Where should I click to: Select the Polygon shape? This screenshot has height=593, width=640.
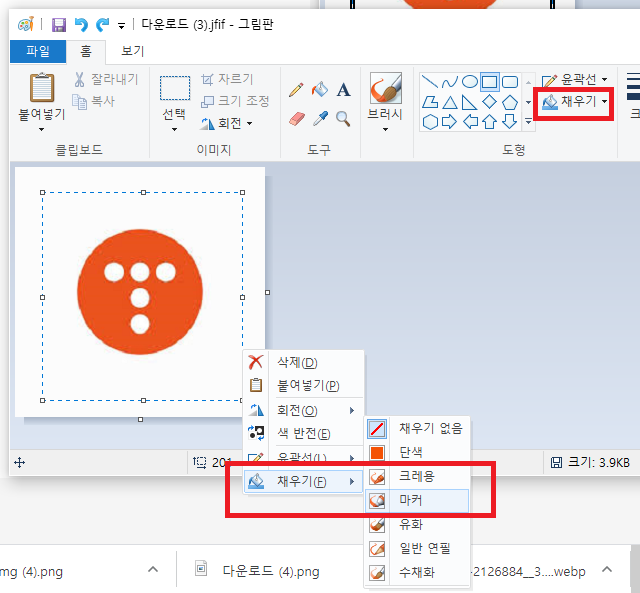(430, 102)
